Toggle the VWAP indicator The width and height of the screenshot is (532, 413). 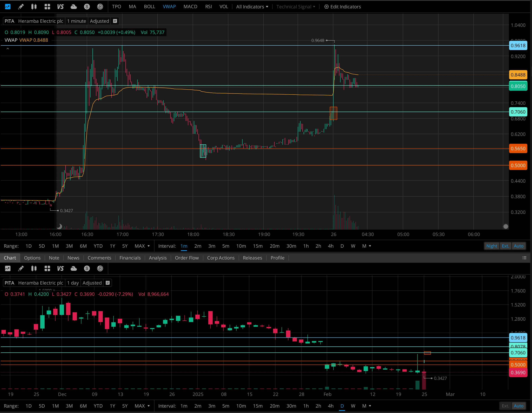(169, 7)
